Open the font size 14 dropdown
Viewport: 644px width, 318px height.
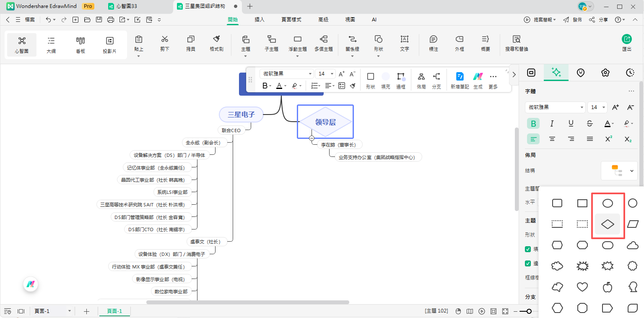[597, 107]
